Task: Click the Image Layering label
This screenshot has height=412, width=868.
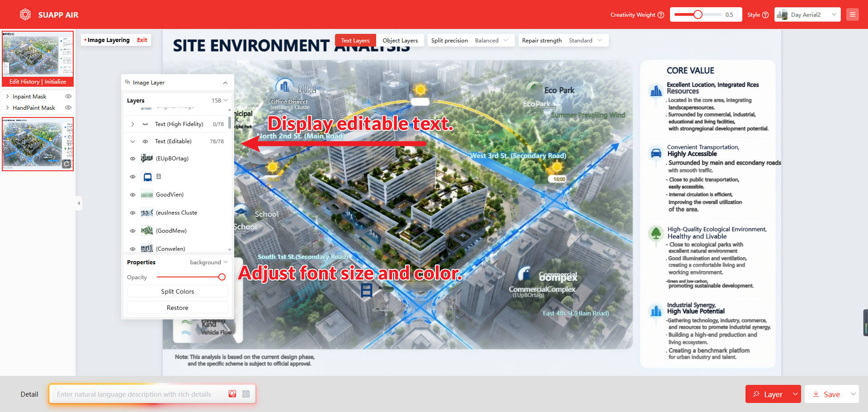Action: [108, 40]
